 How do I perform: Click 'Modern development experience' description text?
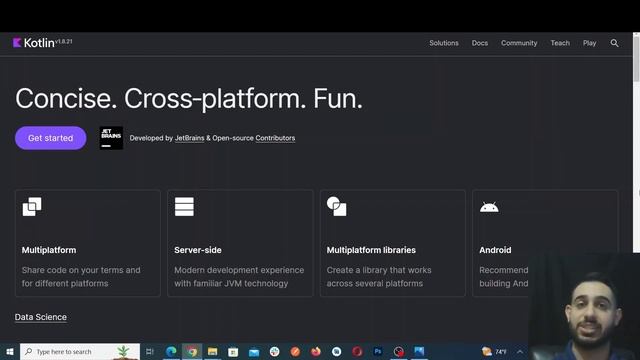tap(239, 277)
